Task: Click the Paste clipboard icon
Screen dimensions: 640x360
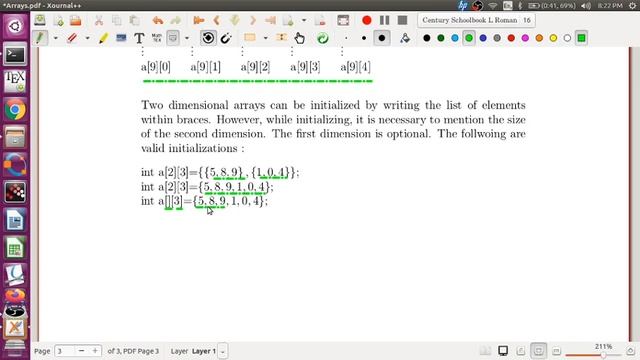Action: click(135, 20)
